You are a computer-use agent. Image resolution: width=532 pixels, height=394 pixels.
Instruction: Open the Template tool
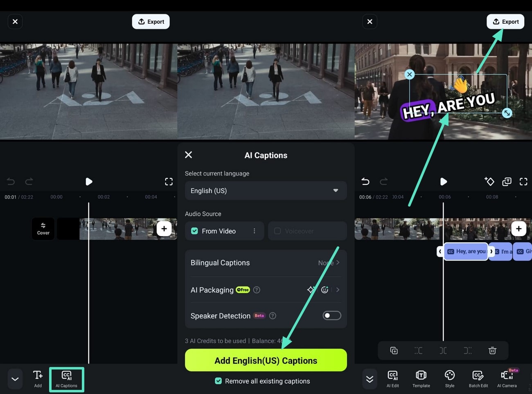coord(421,379)
